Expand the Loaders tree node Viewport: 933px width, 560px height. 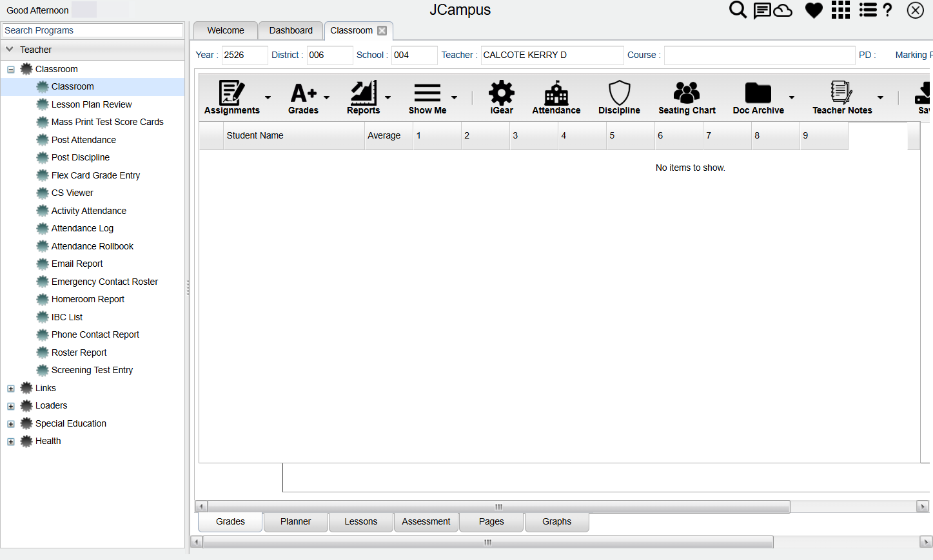coord(11,406)
